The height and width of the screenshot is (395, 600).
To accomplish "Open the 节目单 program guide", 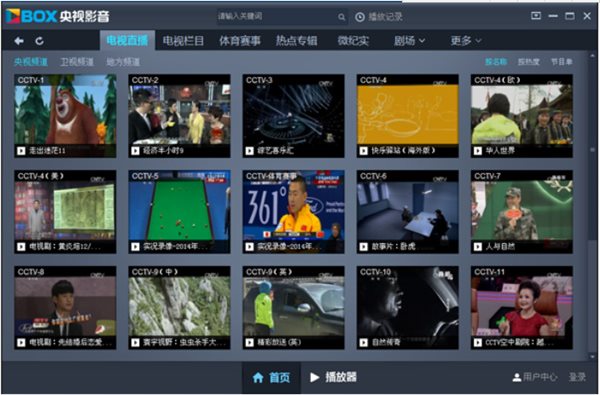I will tap(561, 62).
